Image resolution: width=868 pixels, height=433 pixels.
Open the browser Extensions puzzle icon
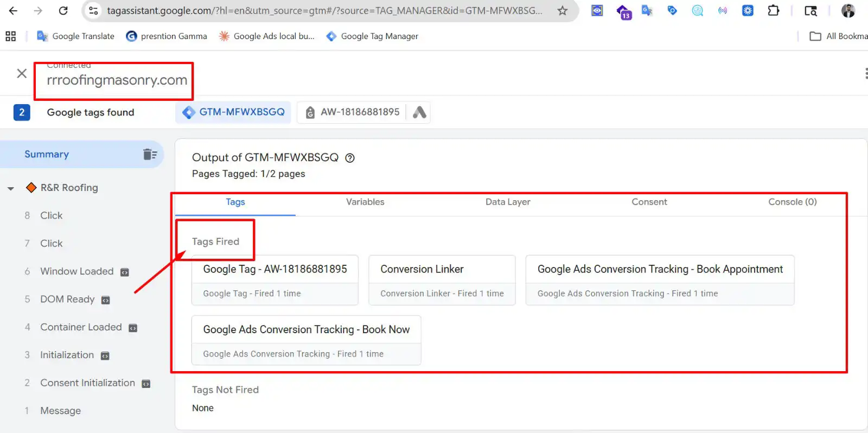pyautogui.click(x=774, y=10)
